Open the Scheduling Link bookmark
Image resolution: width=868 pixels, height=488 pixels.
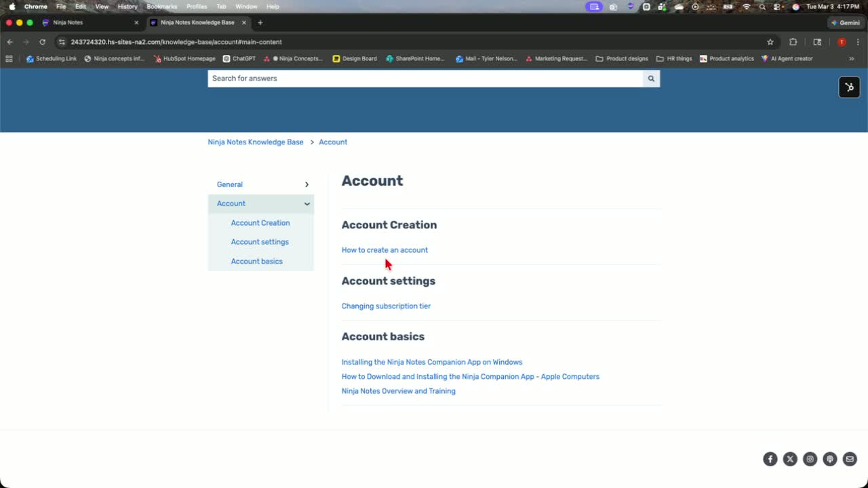(52, 59)
